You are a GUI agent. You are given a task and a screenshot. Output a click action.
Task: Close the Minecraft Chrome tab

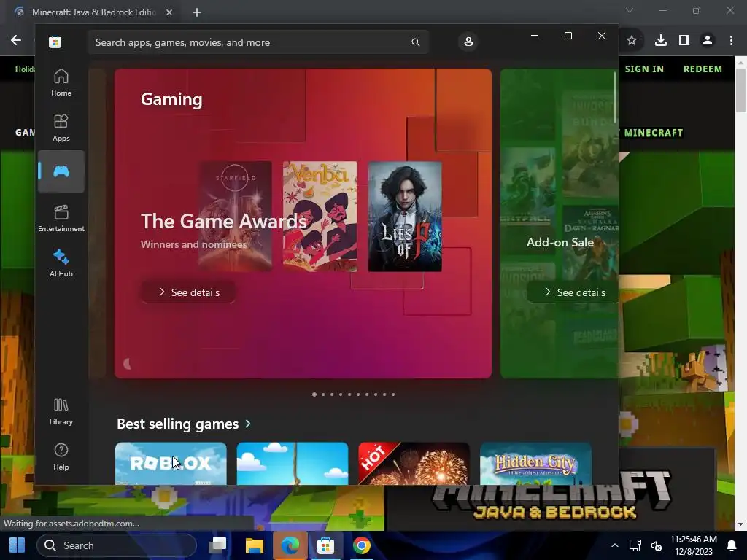point(169,12)
